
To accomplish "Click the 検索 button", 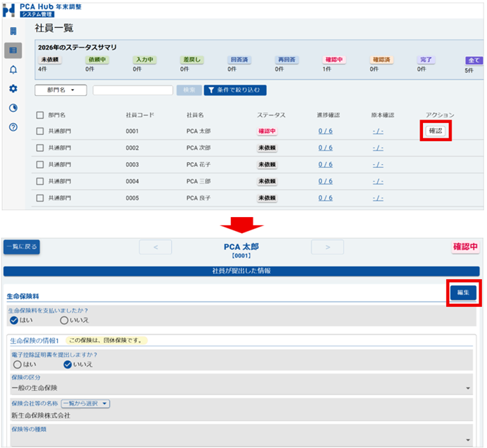I will tap(189, 90).
